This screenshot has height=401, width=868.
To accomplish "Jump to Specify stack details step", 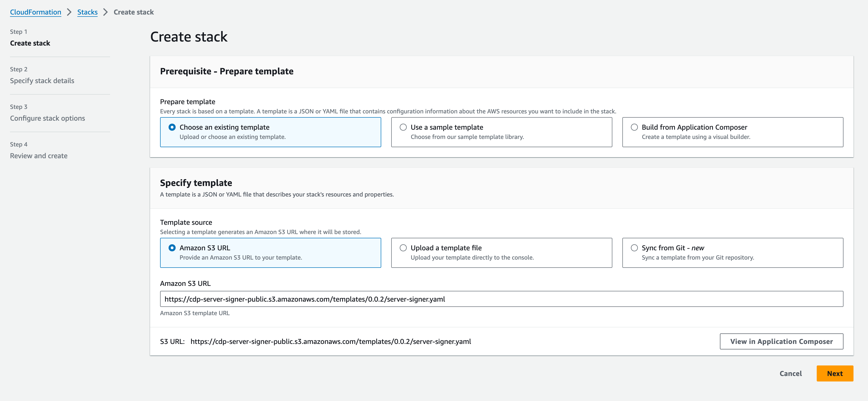I will point(42,81).
